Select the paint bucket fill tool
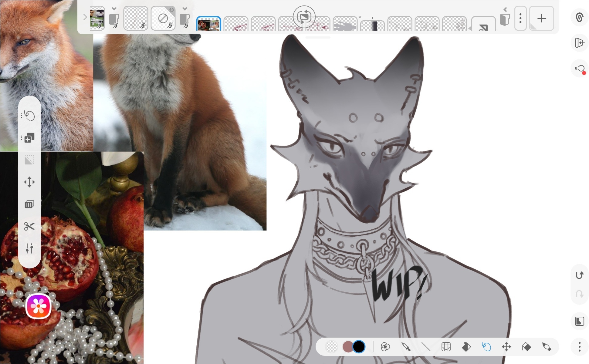The width and height of the screenshot is (589, 364). point(466,347)
